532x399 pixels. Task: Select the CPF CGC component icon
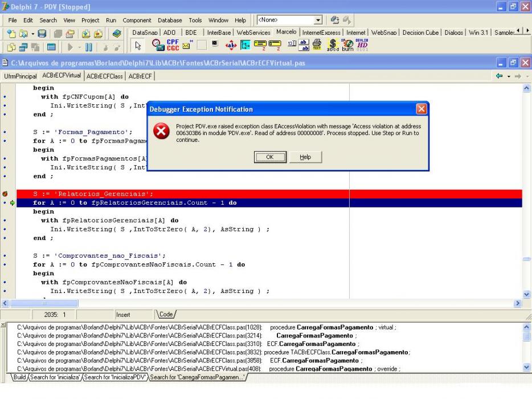(173, 45)
